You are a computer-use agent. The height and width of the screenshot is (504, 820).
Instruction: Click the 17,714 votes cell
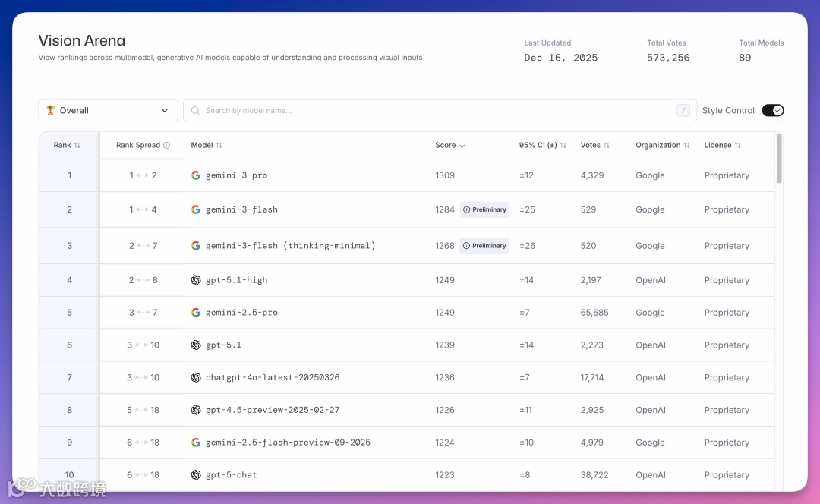coord(592,377)
